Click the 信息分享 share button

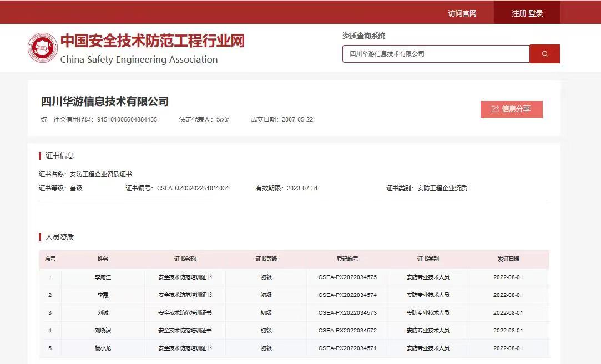tap(511, 109)
